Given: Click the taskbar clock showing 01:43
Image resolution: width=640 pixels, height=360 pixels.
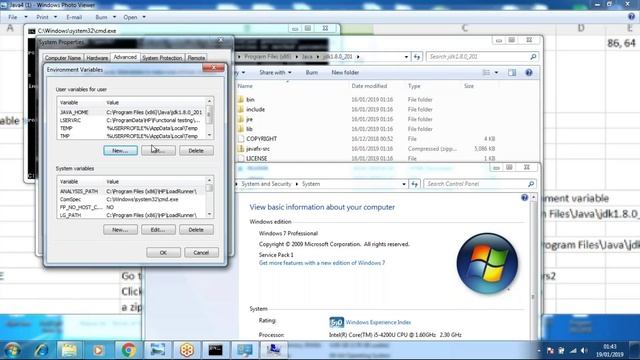Looking at the screenshot, I should pos(610,351).
